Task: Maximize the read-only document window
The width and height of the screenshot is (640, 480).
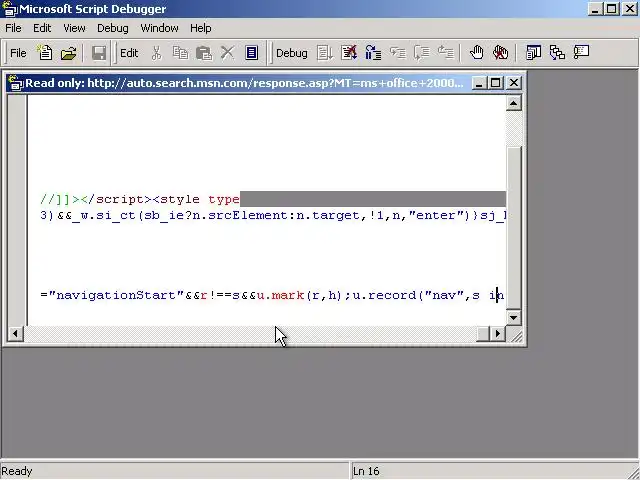Action: pos(495,83)
